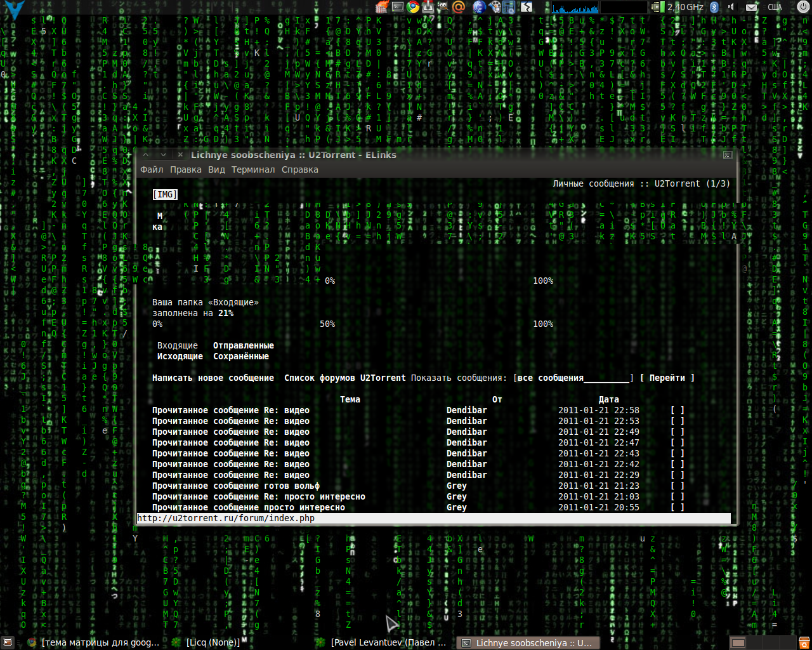Open the calculator application icon

[x=509, y=6]
